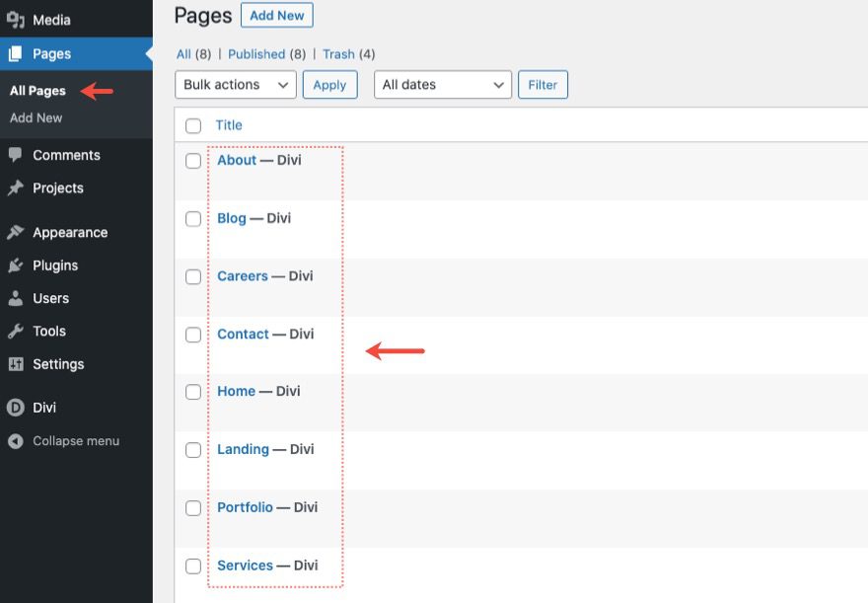Sort pages by the Title column
868x603 pixels.
tap(229, 125)
